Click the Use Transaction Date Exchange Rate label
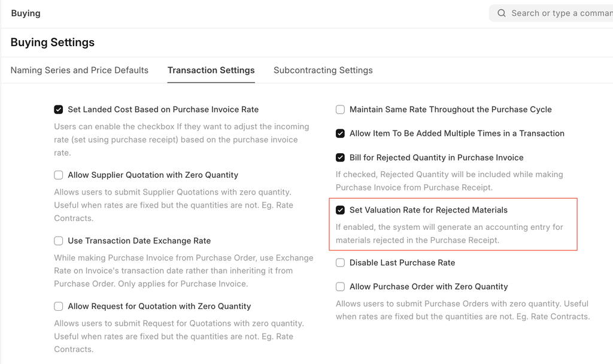Image resolution: width=613 pixels, height=364 pixels. pyautogui.click(x=139, y=241)
